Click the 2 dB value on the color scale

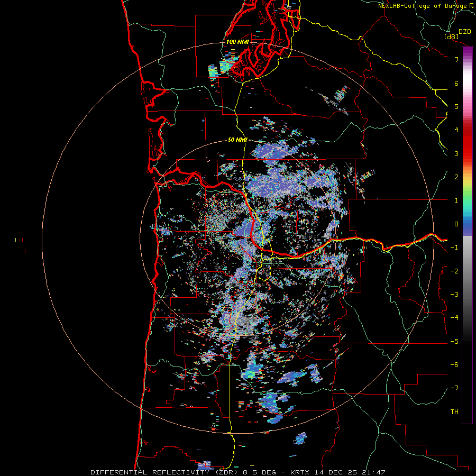tap(456, 177)
